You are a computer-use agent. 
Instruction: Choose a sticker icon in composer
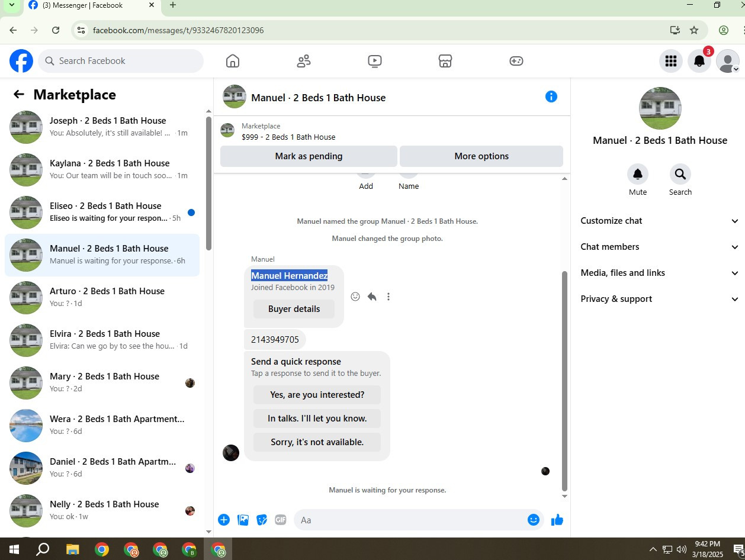[x=262, y=520]
